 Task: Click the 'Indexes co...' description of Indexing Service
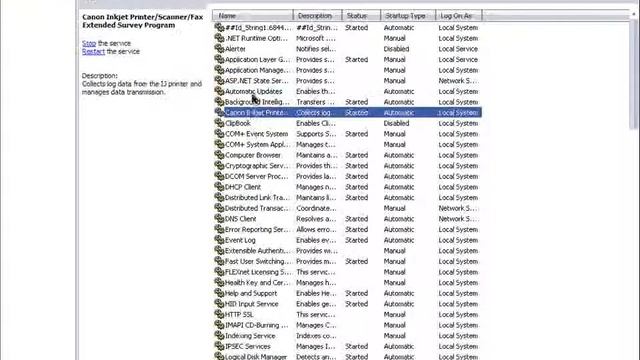316,336
